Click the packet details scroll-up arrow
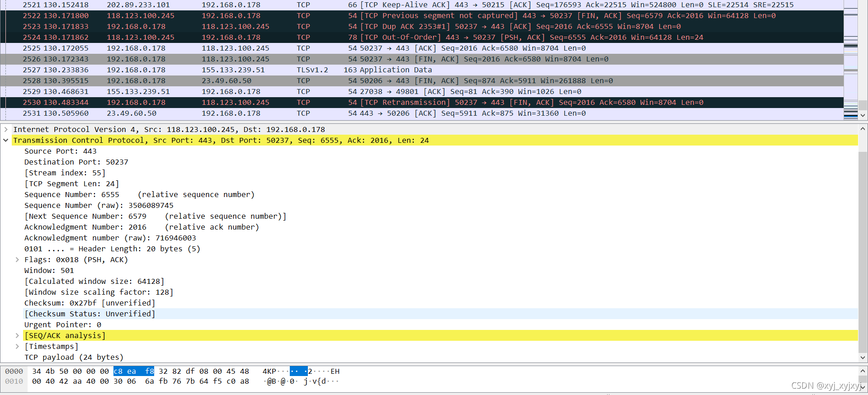 coord(863,129)
